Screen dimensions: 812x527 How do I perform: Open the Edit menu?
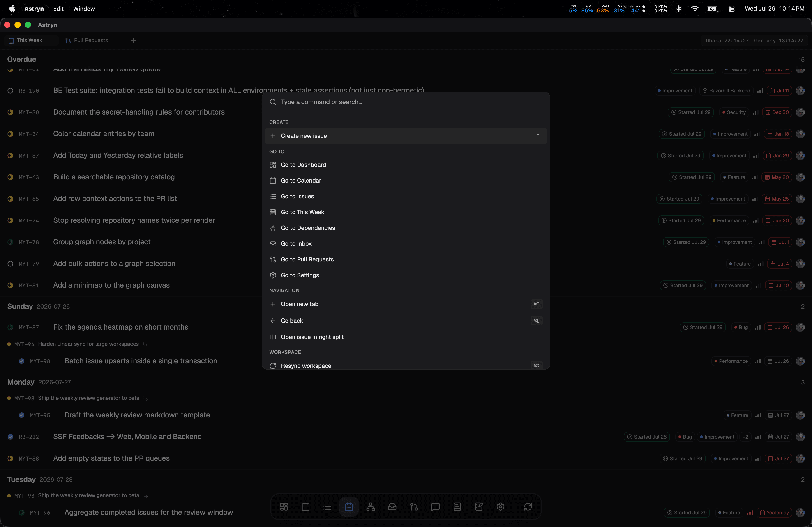(58, 9)
